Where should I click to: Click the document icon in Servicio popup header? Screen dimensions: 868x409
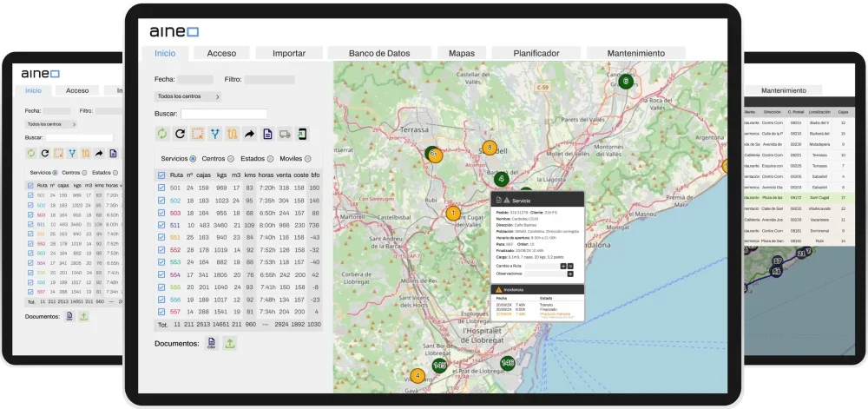pyautogui.click(x=499, y=200)
